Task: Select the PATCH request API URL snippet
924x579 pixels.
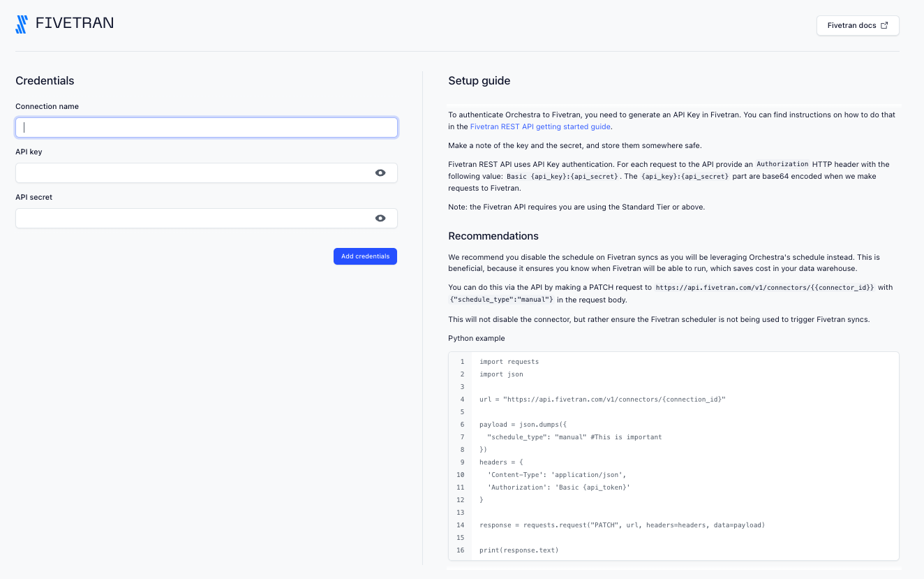Action: tap(765, 287)
